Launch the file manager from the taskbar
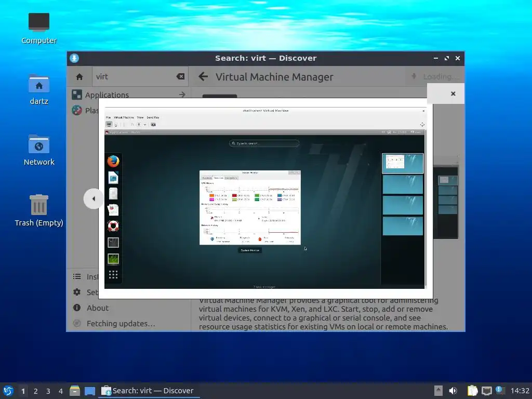The height and width of the screenshot is (399, 532). [x=75, y=391]
